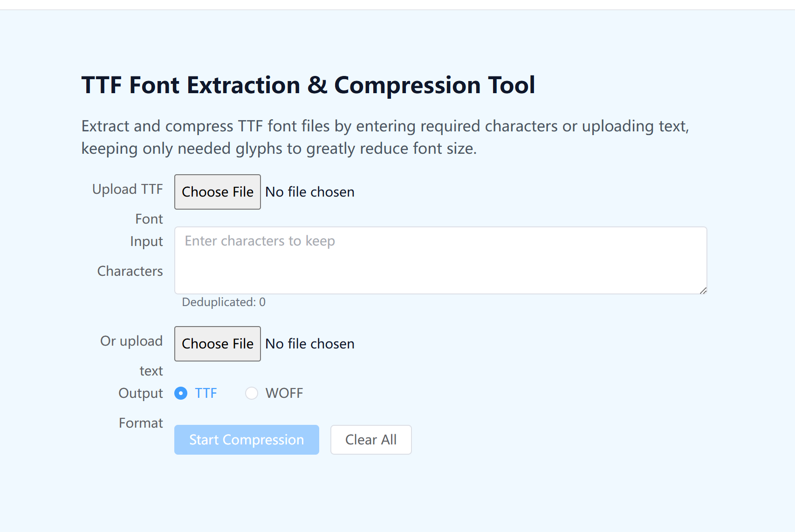Click the Deduplicated: 0 counter text
Viewport: 795px width, 532px height.
(x=224, y=302)
